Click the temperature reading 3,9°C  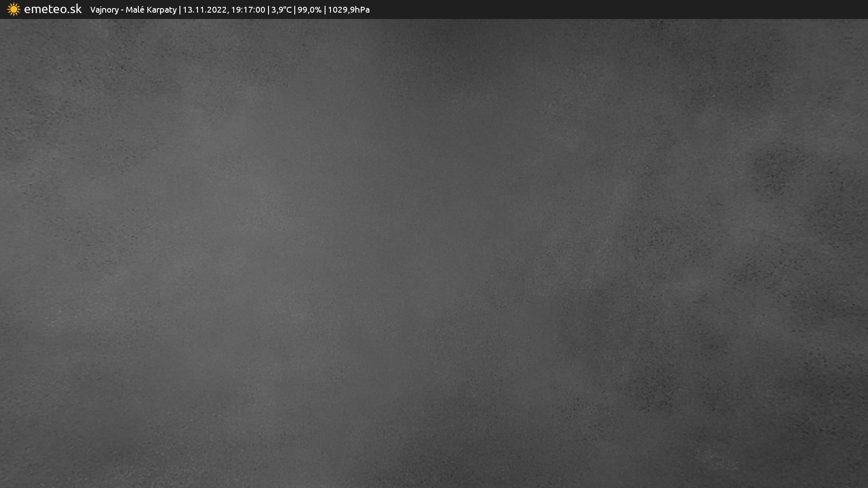pyautogui.click(x=281, y=10)
